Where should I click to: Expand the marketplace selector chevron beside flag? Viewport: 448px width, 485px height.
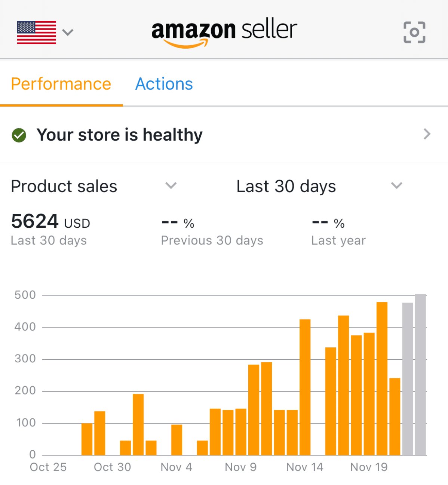click(x=68, y=33)
